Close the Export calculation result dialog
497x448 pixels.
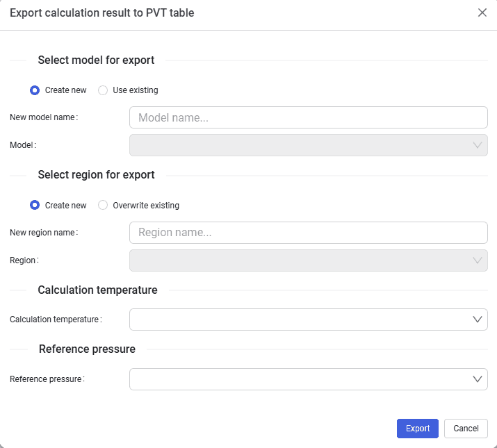point(482,13)
